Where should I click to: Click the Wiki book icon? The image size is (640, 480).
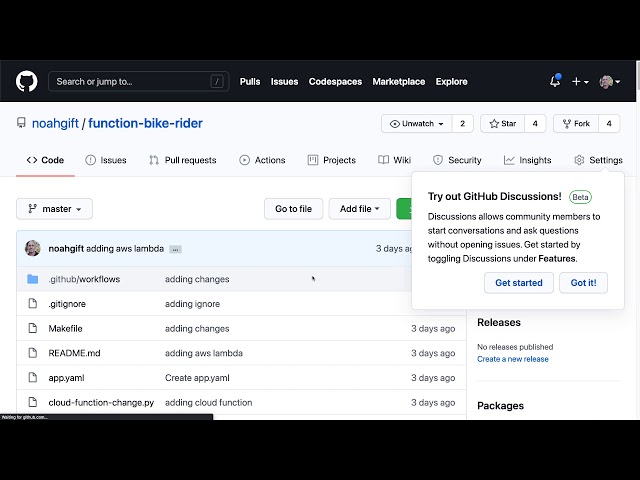383,160
